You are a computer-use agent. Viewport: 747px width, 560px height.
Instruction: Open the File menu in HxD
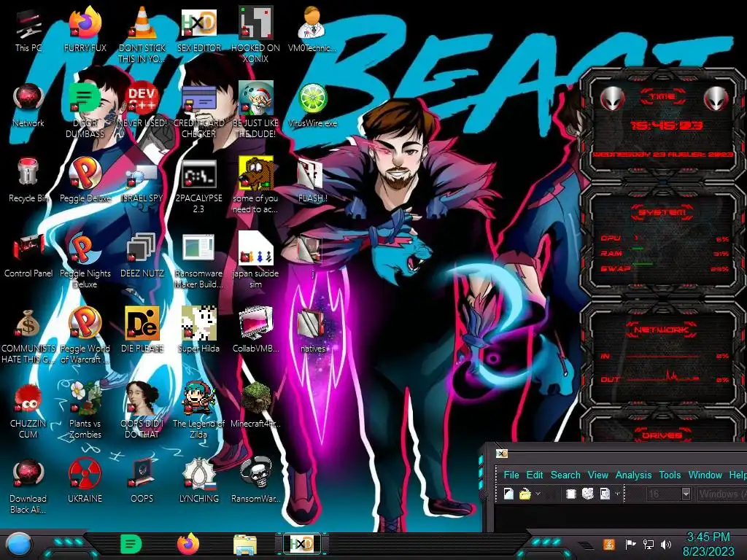tap(511, 475)
